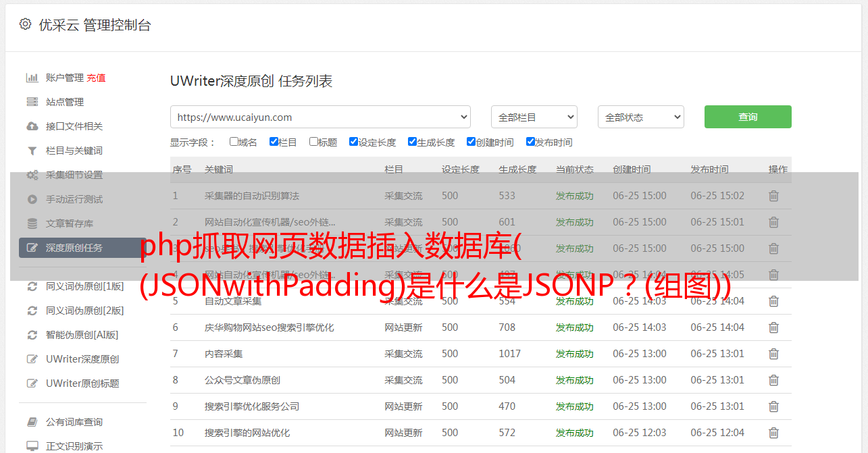Uncheck the 生成长度 field checkbox

(x=412, y=142)
